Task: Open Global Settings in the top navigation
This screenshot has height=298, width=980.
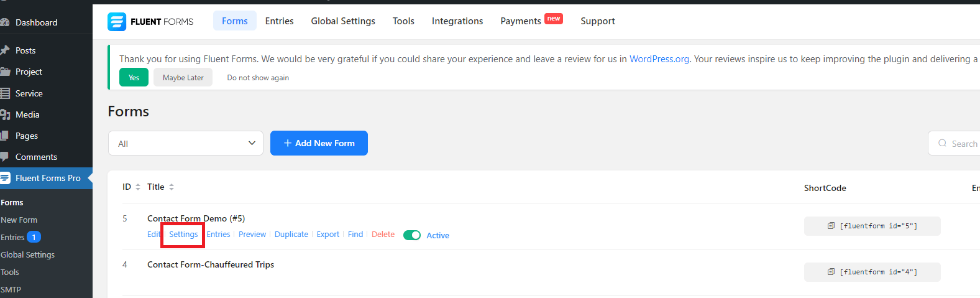Action: click(343, 21)
